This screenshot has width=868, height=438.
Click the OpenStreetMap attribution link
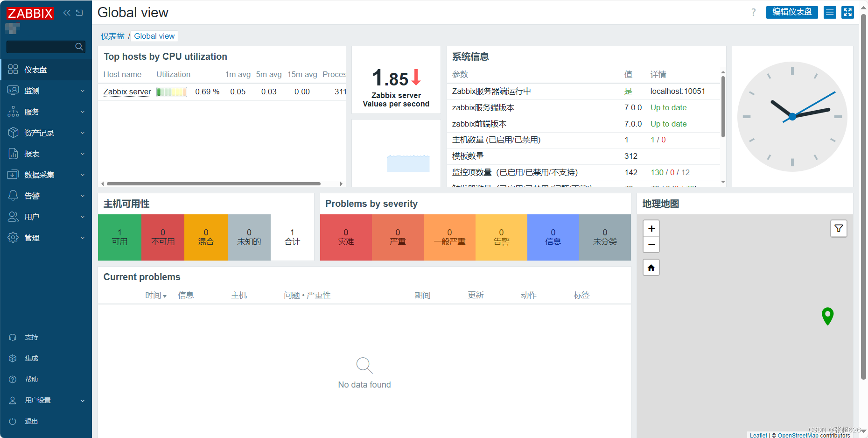point(798,435)
